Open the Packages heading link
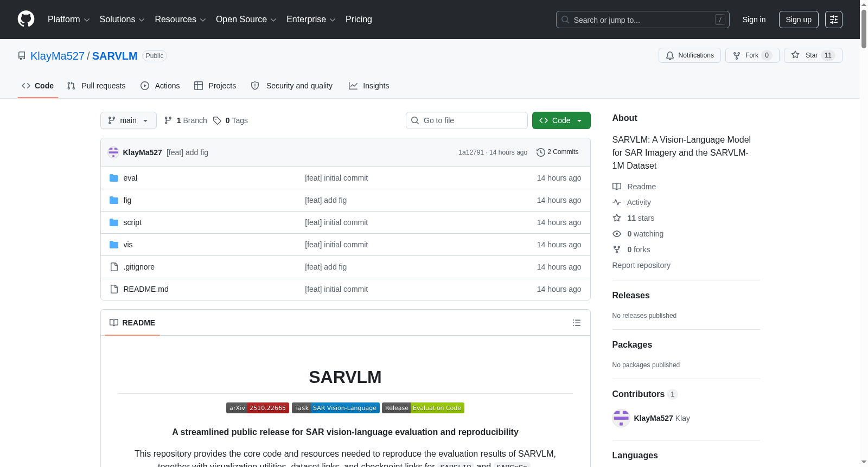Screen dimensions: 868x467 (x=632, y=344)
